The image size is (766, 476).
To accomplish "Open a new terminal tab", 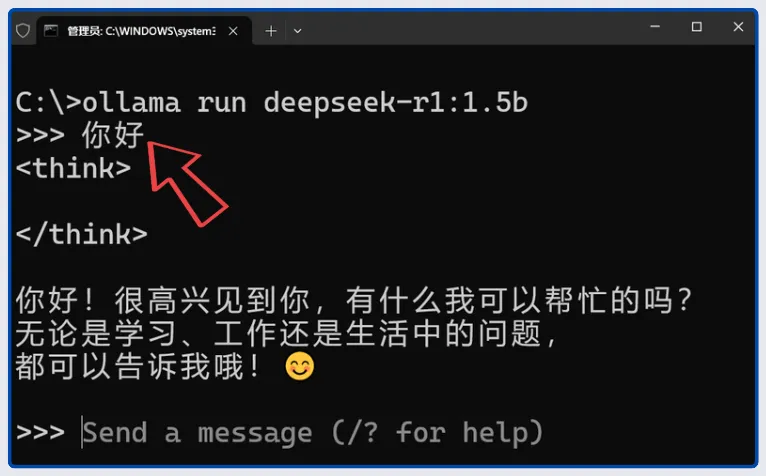I will tap(271, 31).
